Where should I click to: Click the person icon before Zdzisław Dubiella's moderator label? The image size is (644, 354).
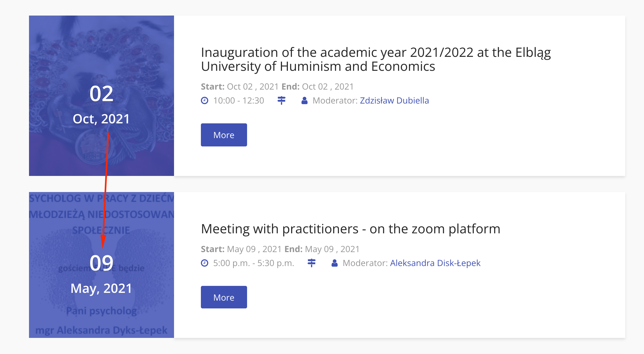click(304, 101)
